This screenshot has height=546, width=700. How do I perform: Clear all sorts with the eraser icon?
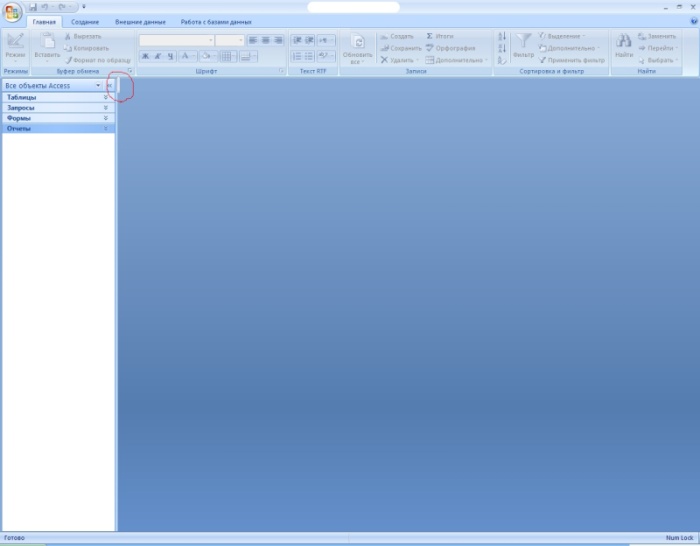pyautogui.click(x=502, y=60)
